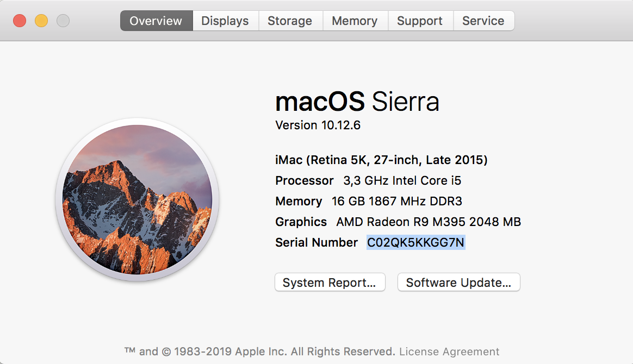Click the iMac Retina 5K model name

pyautogui.click(x=381, y=160)
